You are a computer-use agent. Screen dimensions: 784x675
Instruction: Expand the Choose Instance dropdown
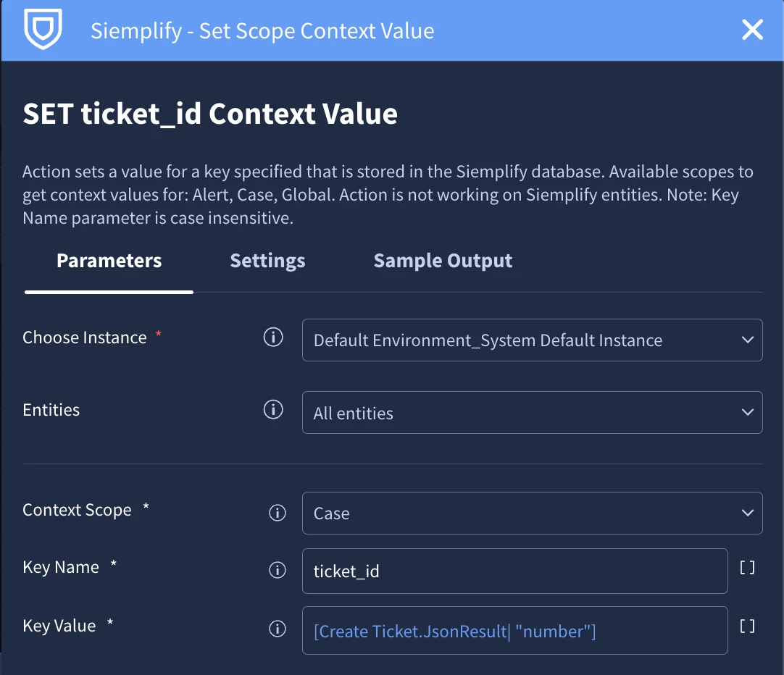coord(532,340)
